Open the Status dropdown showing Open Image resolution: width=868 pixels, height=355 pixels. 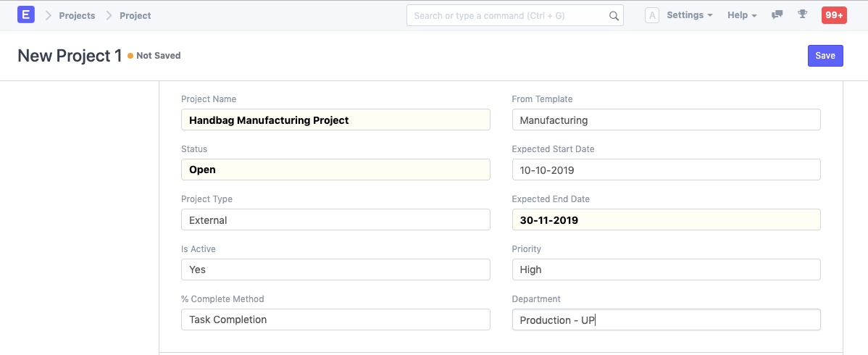(335, 170)
